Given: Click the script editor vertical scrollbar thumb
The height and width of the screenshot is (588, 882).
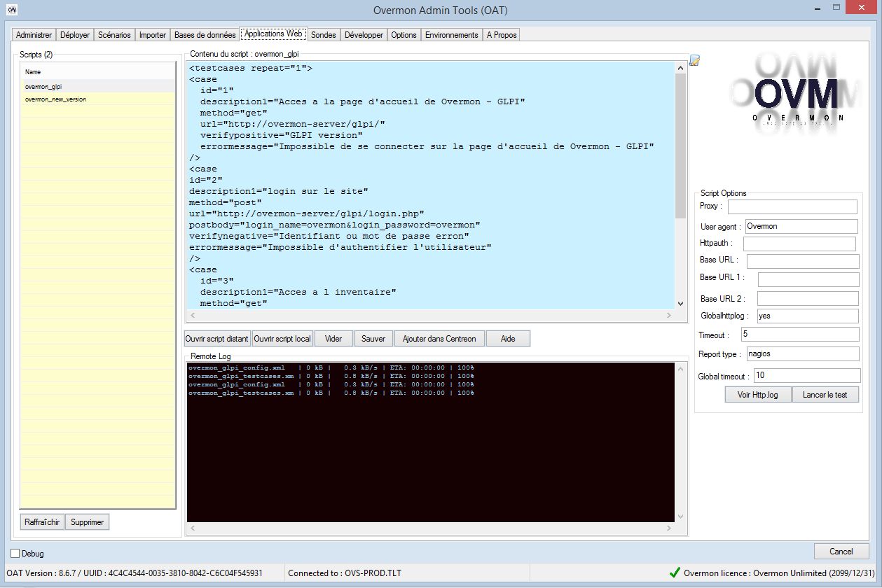Looking at the screenshot, I should (680, 146).
